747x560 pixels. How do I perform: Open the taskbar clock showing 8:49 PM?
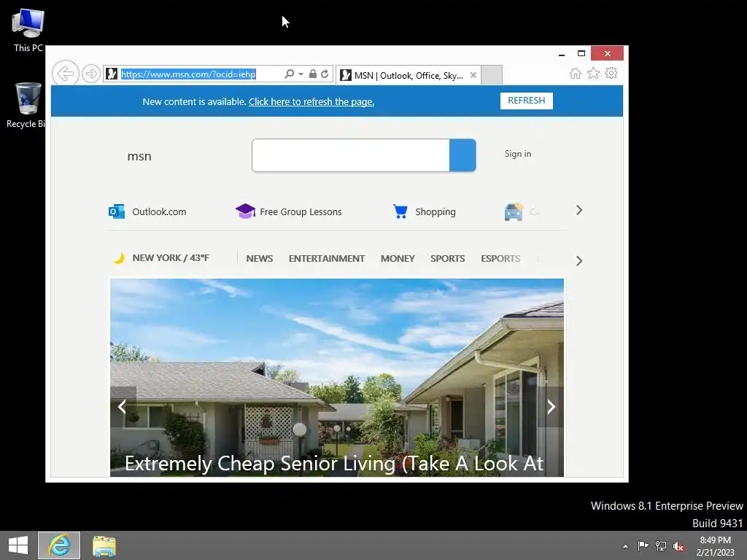pyautogui.click(x=715, y=546)
